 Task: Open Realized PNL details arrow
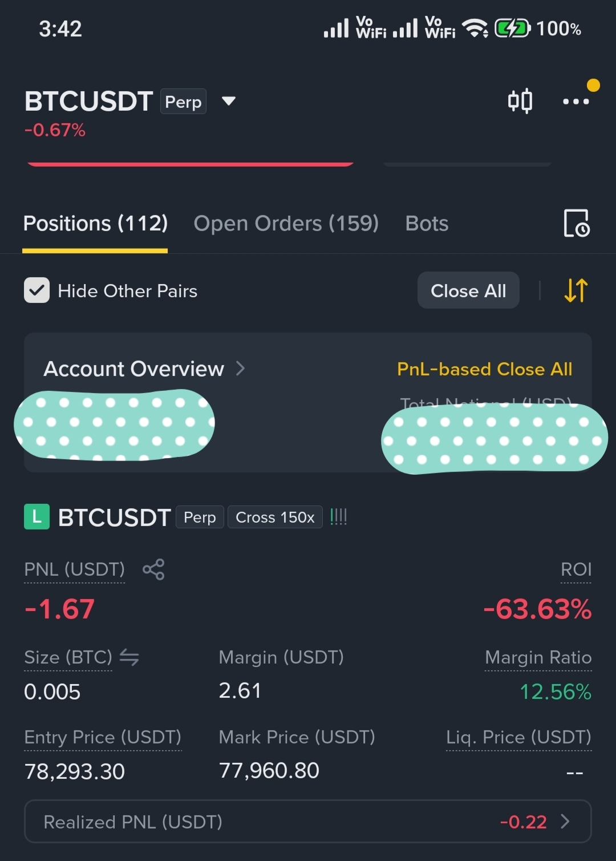click(565, 821)
